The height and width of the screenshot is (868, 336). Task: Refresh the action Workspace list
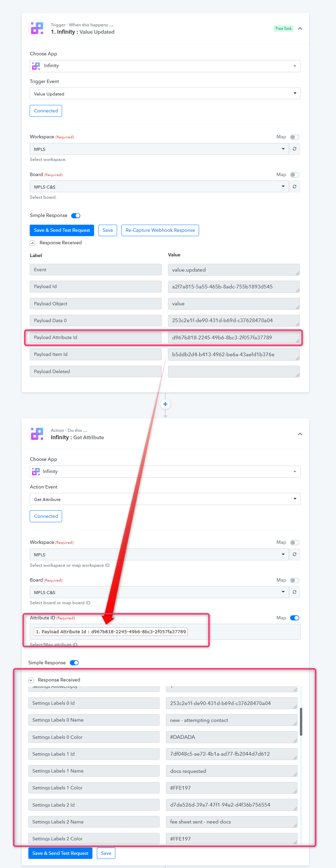tap(295, 554)
